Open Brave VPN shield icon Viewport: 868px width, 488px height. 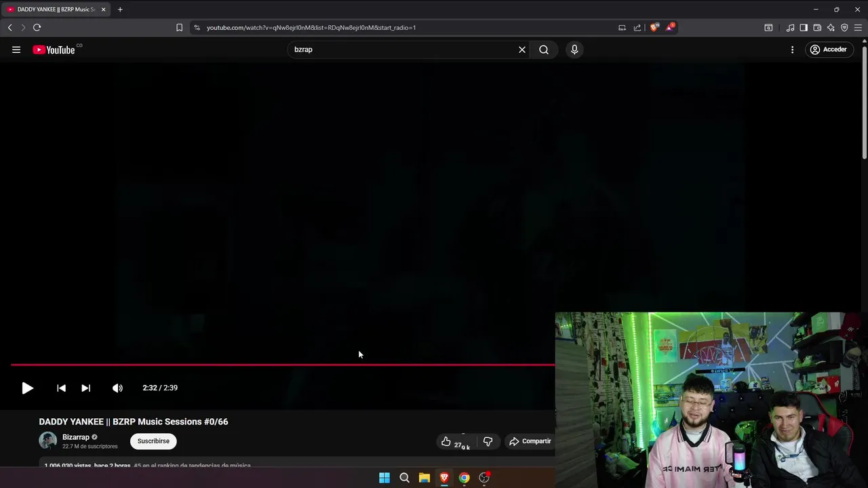844,28
